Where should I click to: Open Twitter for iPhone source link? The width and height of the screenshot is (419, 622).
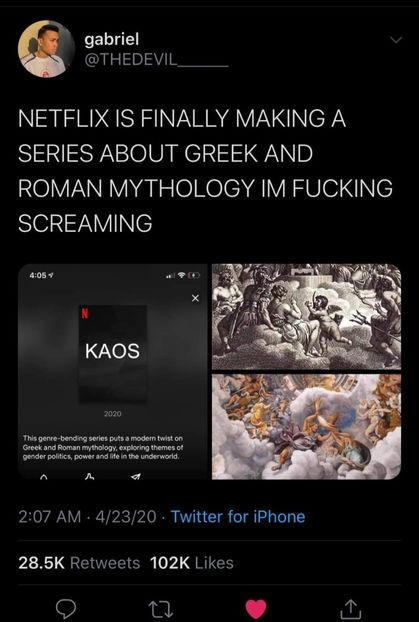[238, 516]
